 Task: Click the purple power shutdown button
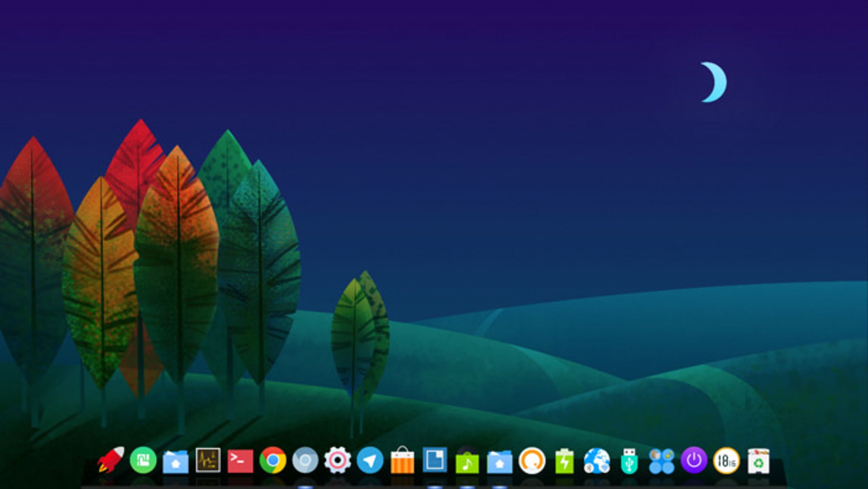pos(694,461)
